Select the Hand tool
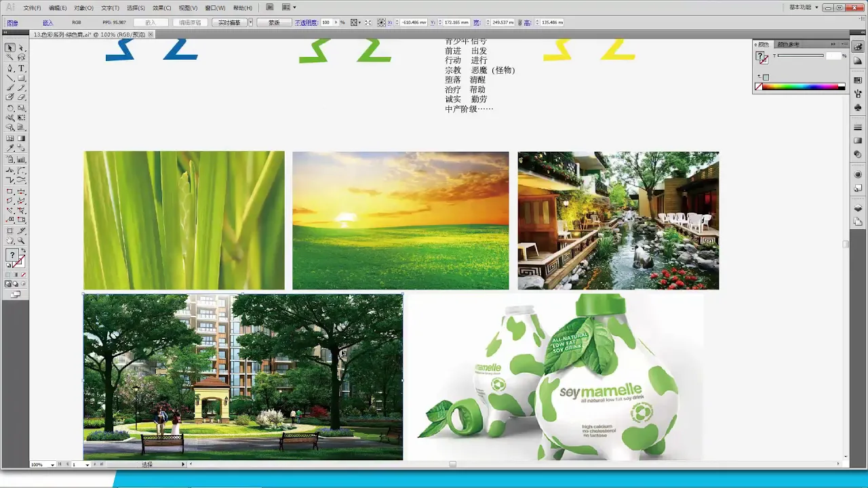Viewport: 868px width, 488px height. 9,241
